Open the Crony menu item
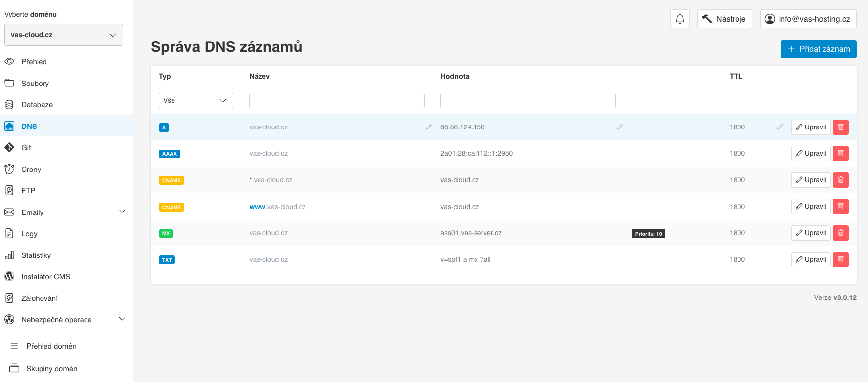The height and width of the screenshot is (382, 868). coord(31,170)
